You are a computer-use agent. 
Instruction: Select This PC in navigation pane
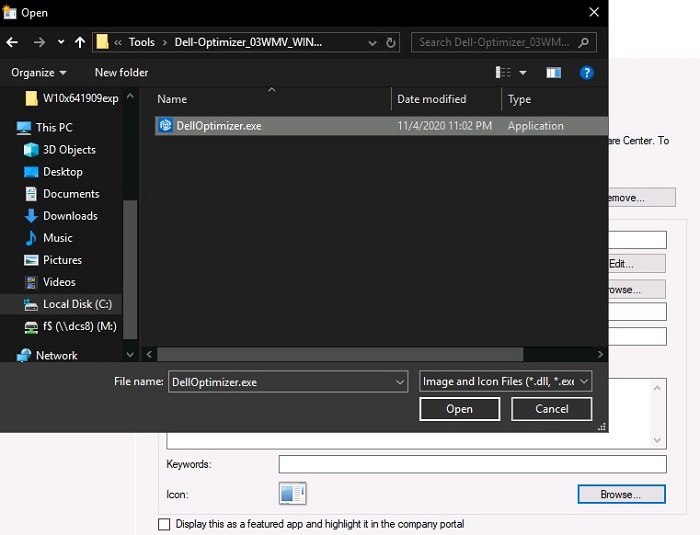[x=44, y=128]
